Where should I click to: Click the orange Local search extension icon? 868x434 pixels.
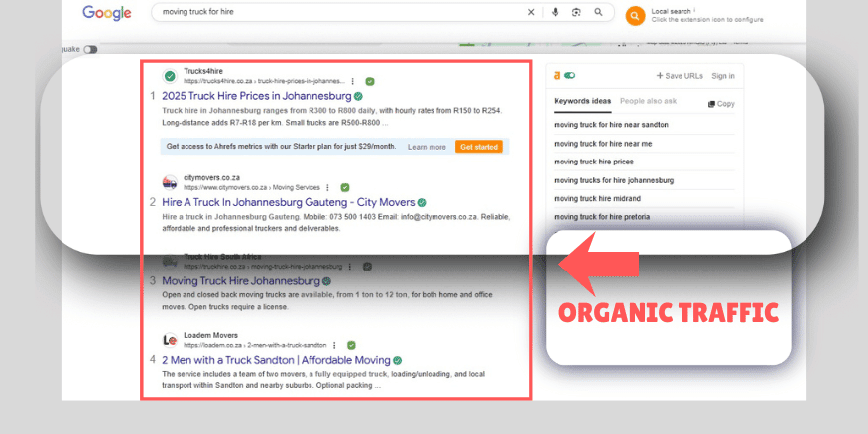tap(635, 15)
